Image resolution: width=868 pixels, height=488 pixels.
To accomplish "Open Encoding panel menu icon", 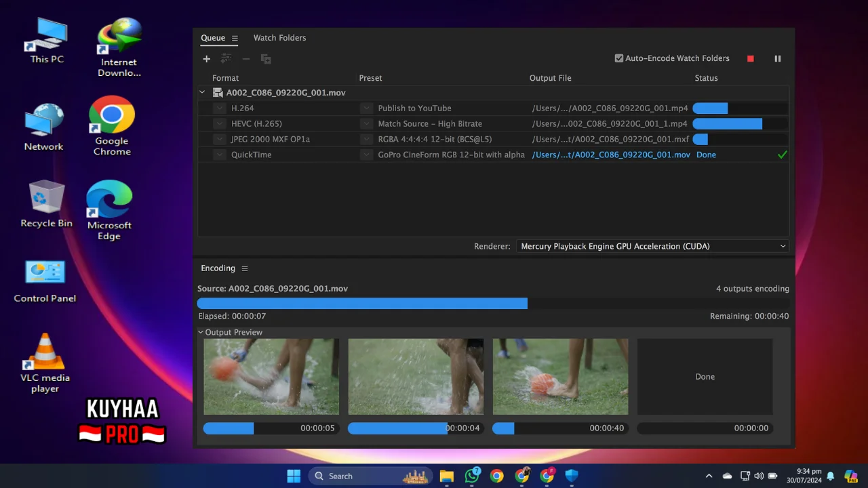I will [245, 268].
